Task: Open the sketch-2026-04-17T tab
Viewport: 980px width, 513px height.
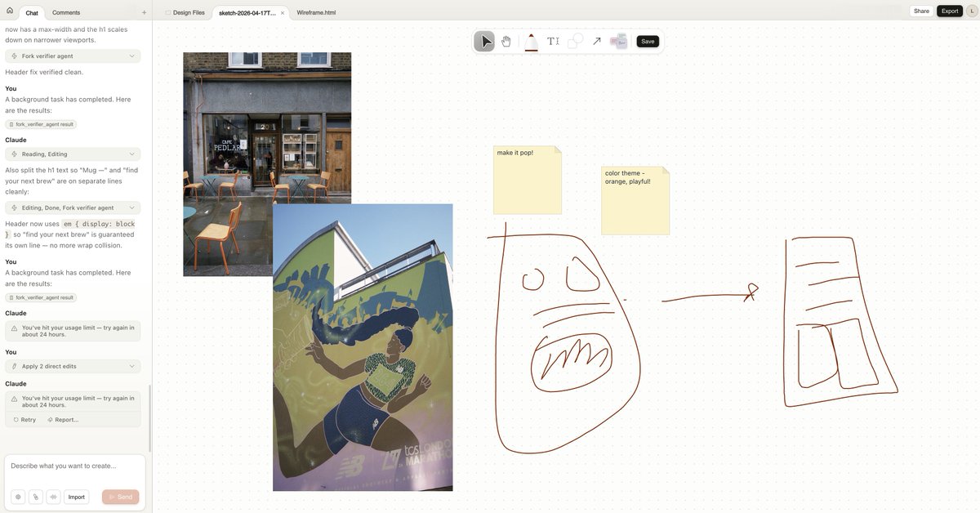Action: pyautogui.click(x=247, y=12)
